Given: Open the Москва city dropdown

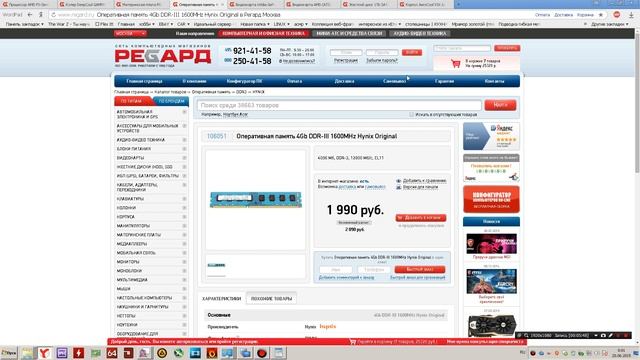Looking at the screenshot, I should point(130,33).
